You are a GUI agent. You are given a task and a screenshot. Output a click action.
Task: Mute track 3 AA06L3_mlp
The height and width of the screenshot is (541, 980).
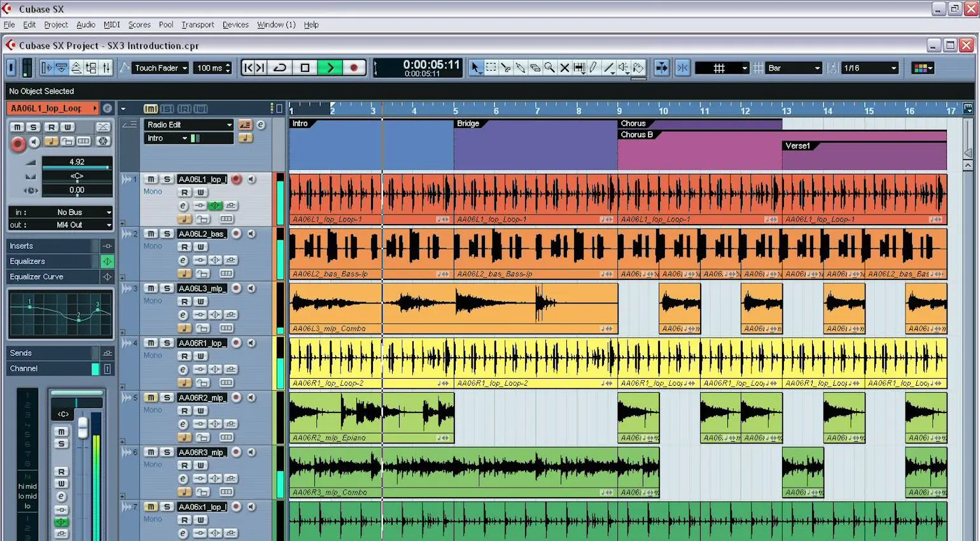[151, 288]
